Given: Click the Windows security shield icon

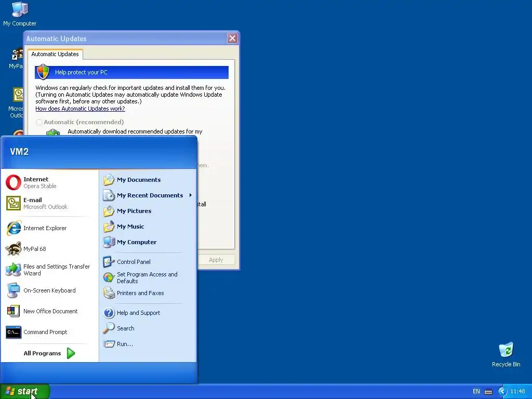Looking at the screenshot, I should pyautogui.click(x=43, y=72).
